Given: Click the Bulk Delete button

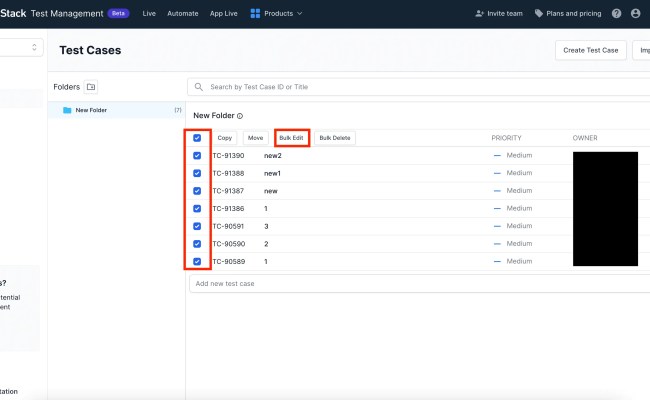Looking at the screenshot, I should (335, 138).
